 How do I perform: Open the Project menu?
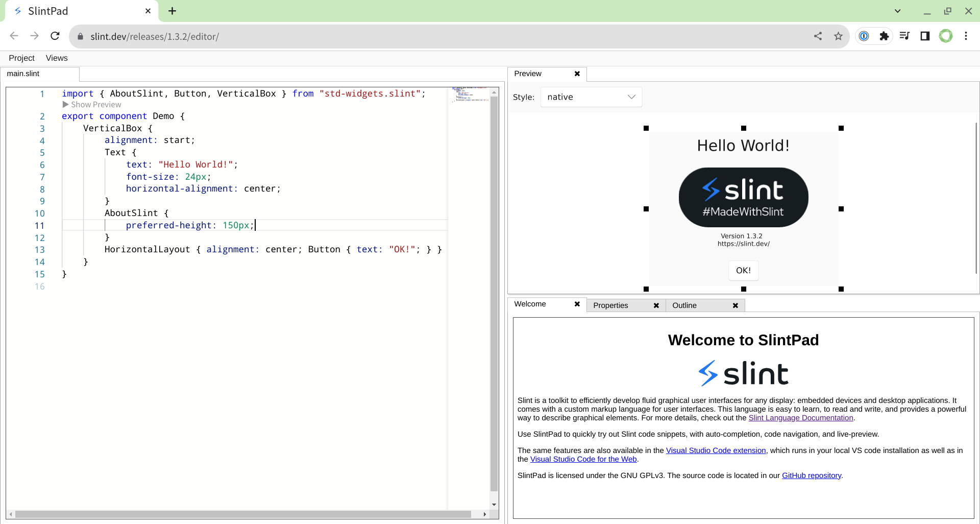pyautogui.click(x=21, y=58)
